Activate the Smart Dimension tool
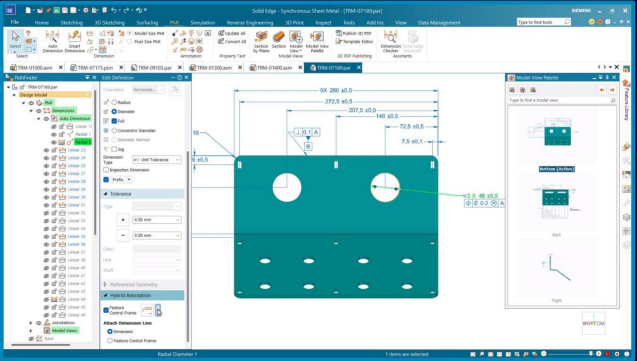Viewport: 637px width, 361px height. point(75,42)
